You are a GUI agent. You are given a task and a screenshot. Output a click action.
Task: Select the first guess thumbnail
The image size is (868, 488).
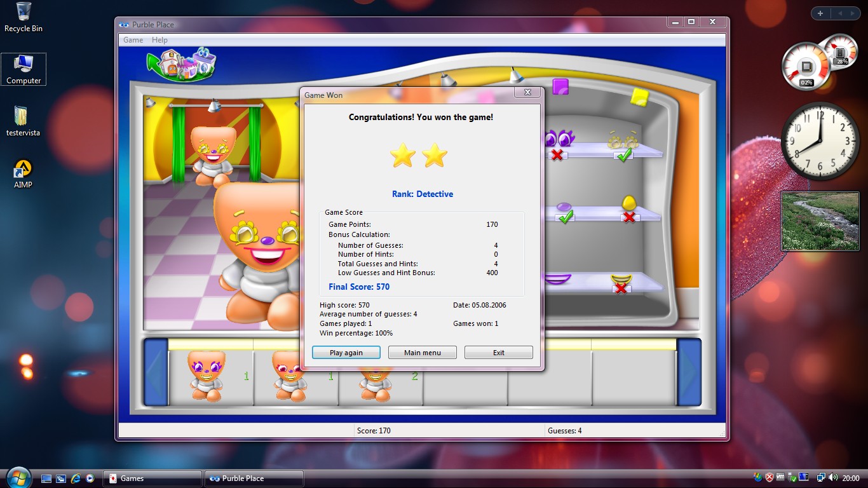[207, 376]
